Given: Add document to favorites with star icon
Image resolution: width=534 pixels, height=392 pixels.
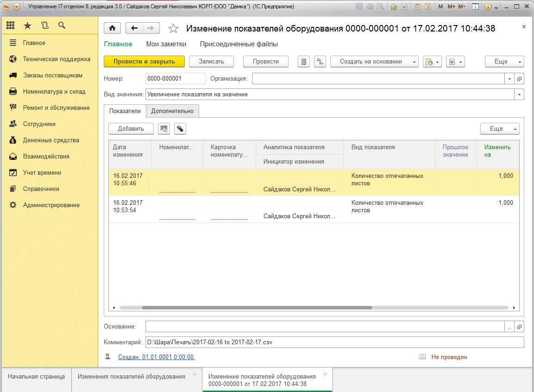Looking at the screenshot, I should pyautogui.click(x=174, y=29).
